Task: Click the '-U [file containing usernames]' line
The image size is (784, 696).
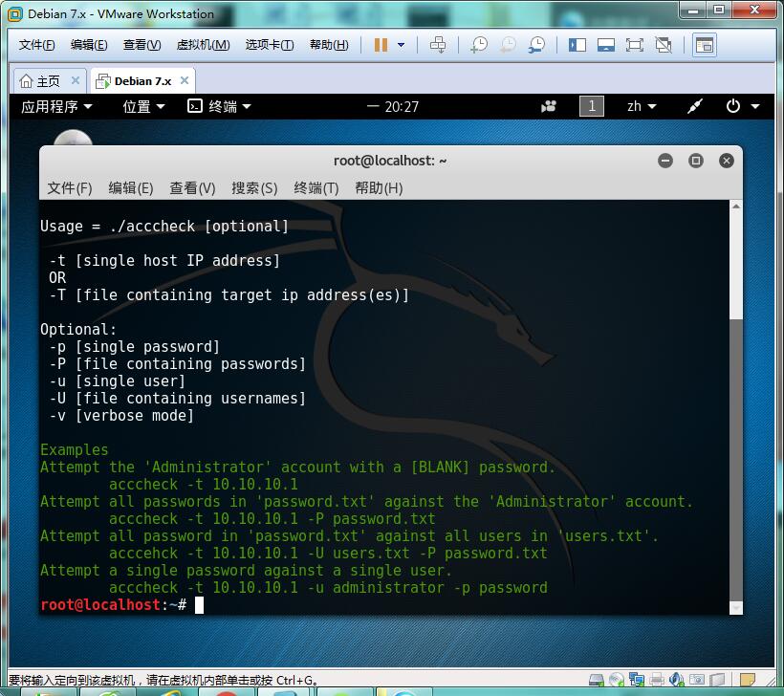Action: 177,399
